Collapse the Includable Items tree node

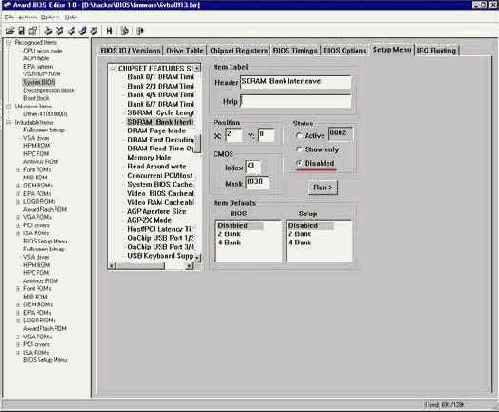pyautogui.click(x=9, y=122)
